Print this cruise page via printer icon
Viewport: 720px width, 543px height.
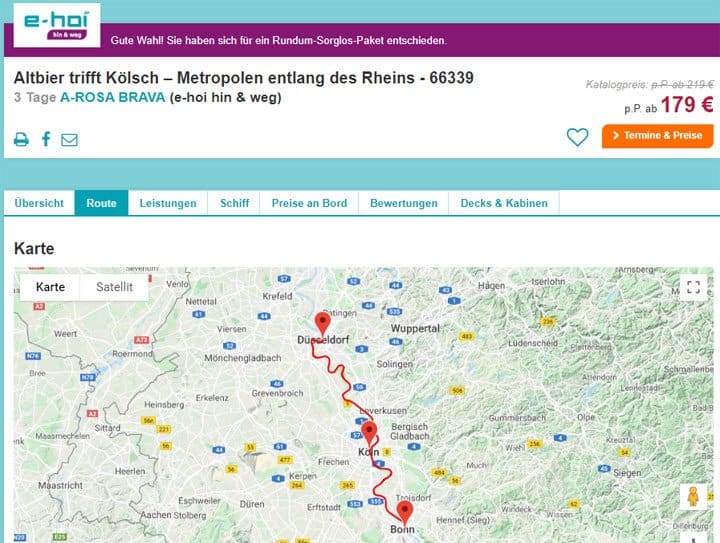coord(21,139)
